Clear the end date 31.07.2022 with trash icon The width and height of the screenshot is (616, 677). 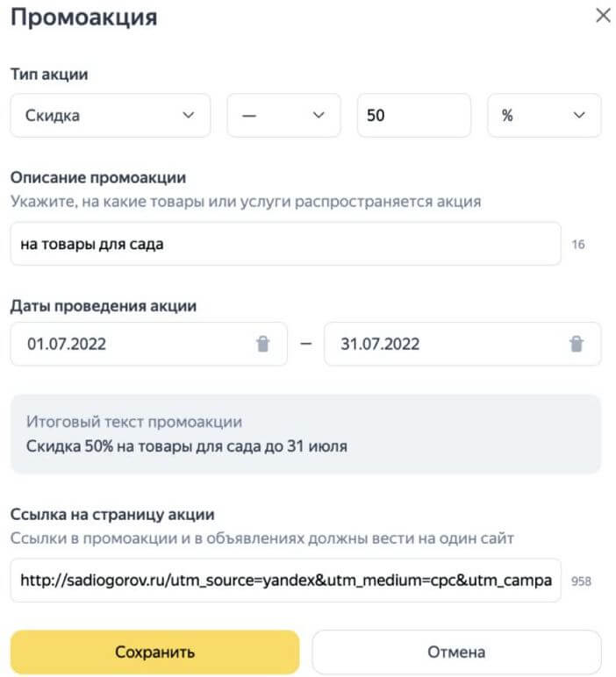pos(577,344)
